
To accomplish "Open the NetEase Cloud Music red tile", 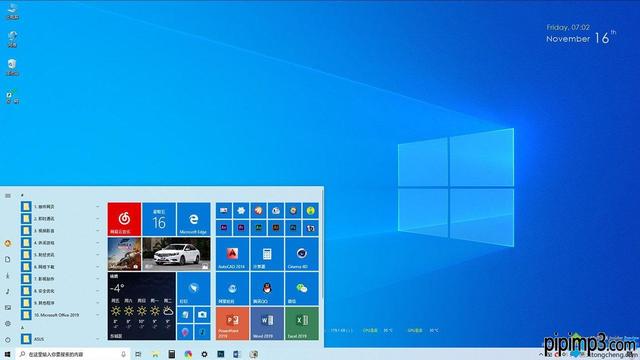I will coord(124,219).
